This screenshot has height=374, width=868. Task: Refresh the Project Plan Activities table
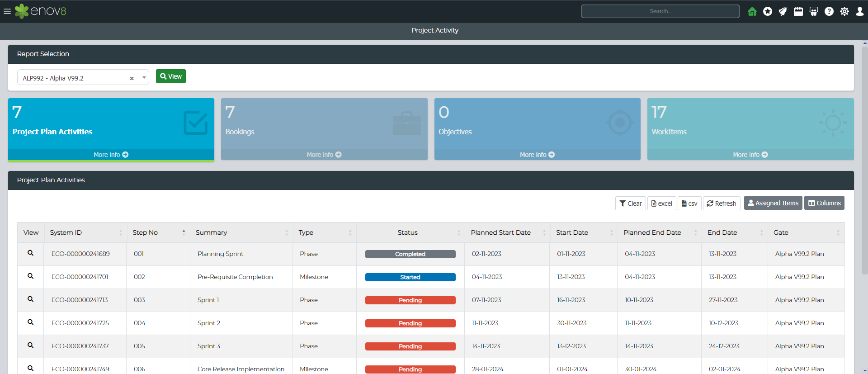722,204
